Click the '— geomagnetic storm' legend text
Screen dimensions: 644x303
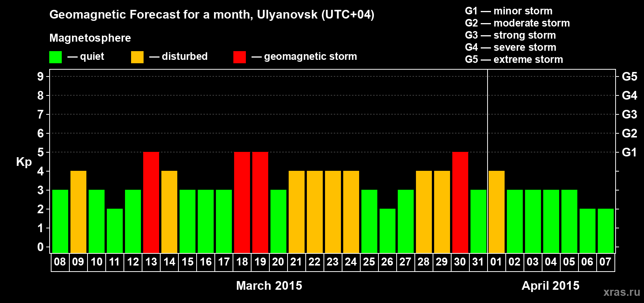[x=304, y=56]
